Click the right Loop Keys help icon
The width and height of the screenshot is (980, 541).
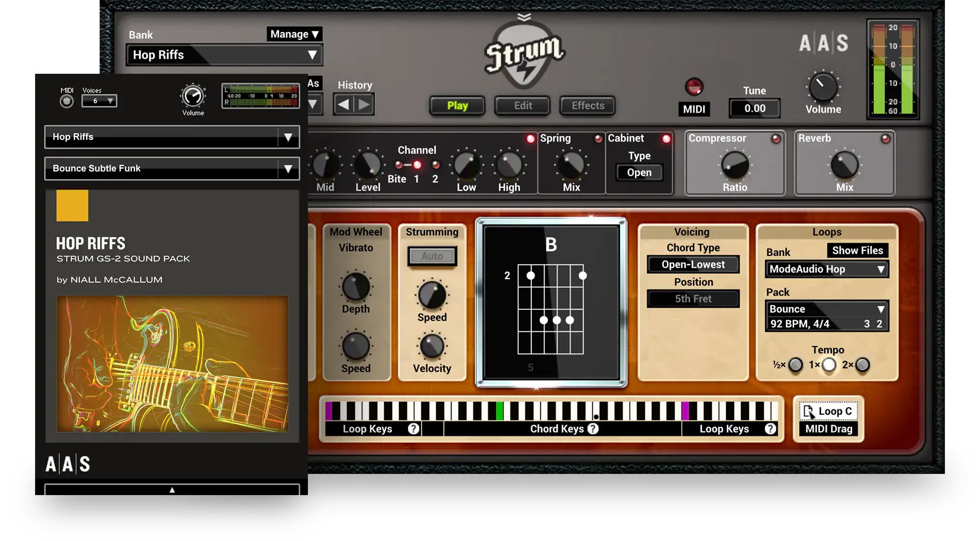(770, 429)
